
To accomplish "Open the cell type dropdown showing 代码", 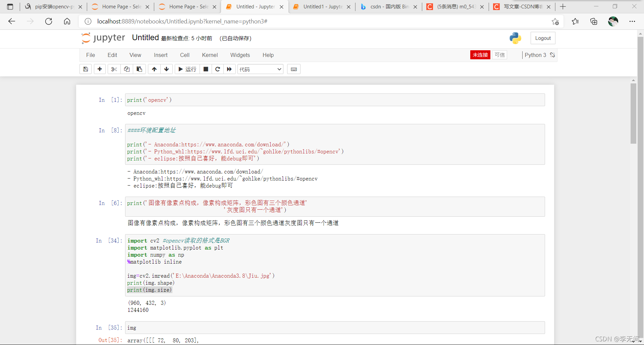I will click(260, 69).
